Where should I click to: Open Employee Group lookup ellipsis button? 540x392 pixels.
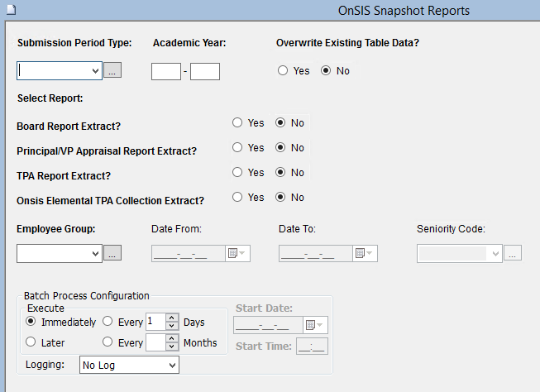113,254
